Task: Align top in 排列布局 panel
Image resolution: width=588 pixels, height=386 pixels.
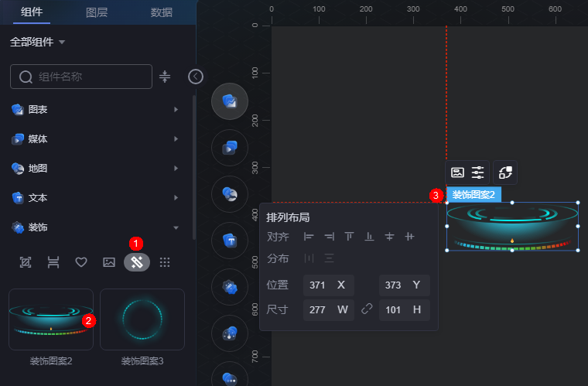Action: pyautogui.click(x=349, y=237)
